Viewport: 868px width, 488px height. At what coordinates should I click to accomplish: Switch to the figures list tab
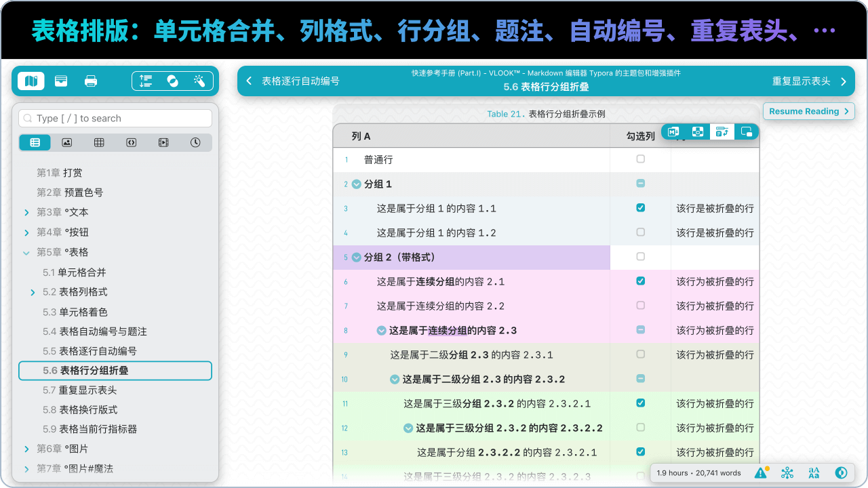[x=67, y=142]
